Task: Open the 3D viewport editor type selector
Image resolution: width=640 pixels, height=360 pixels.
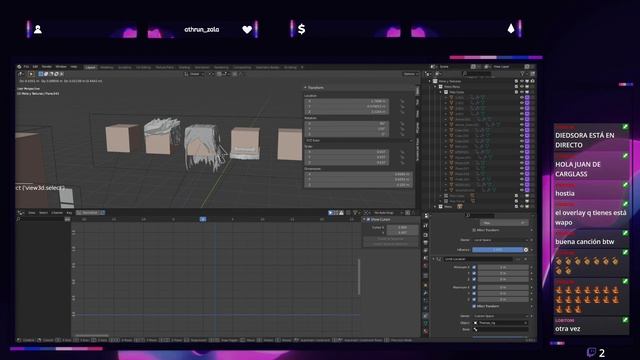Action: (x=21, y=74)
